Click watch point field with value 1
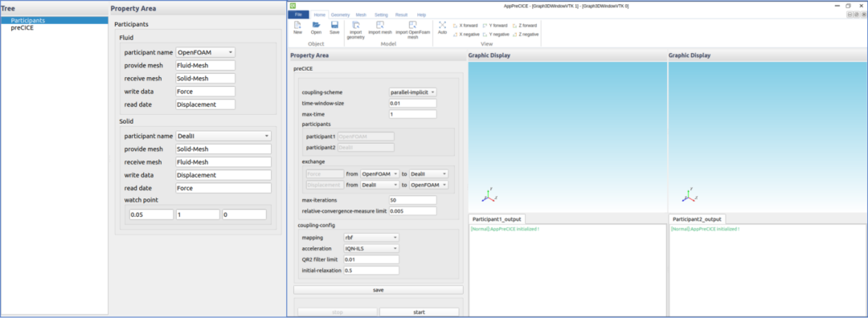The height and width of the screenshot is (318, 868). click(198, 214)
